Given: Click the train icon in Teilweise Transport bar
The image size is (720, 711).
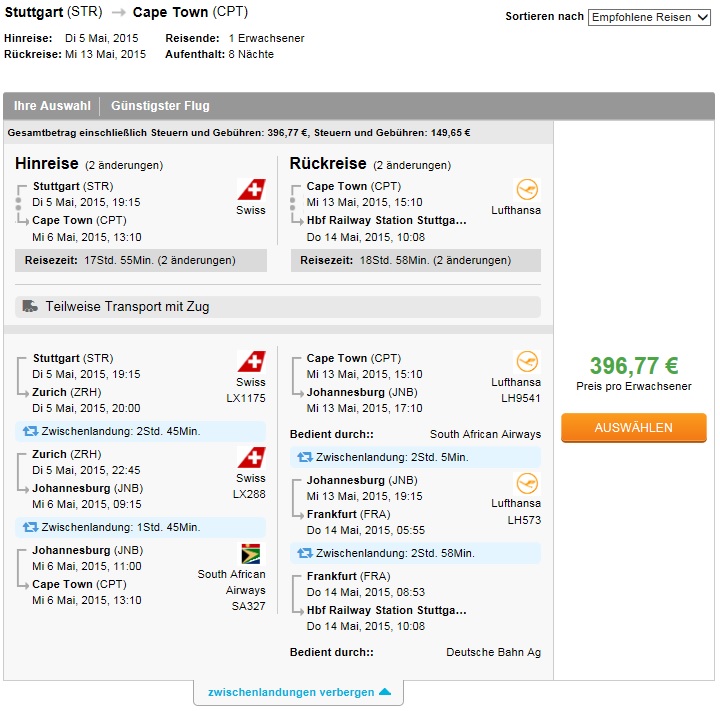Looking at the screenshot, I should point(30,306).
